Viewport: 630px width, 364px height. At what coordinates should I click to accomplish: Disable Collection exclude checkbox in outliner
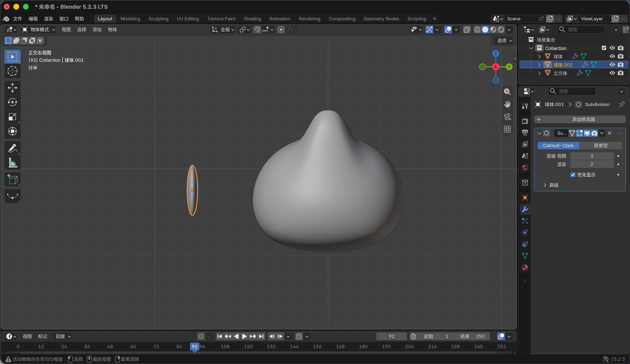604,48
